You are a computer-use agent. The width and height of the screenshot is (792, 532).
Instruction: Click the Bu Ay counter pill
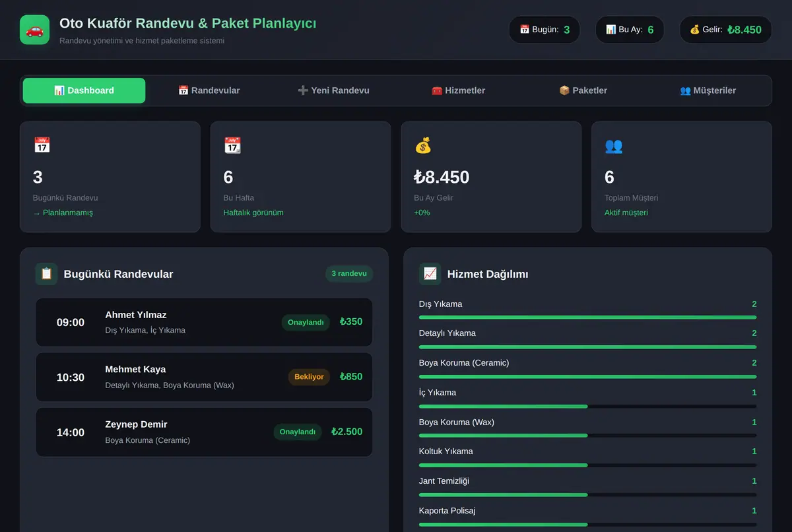pos(630,30)
